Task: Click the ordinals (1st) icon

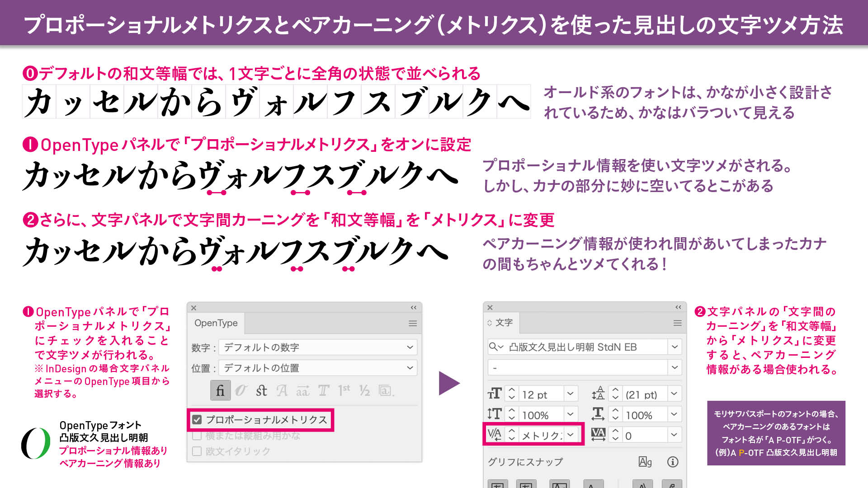Action: coord(344,390)
